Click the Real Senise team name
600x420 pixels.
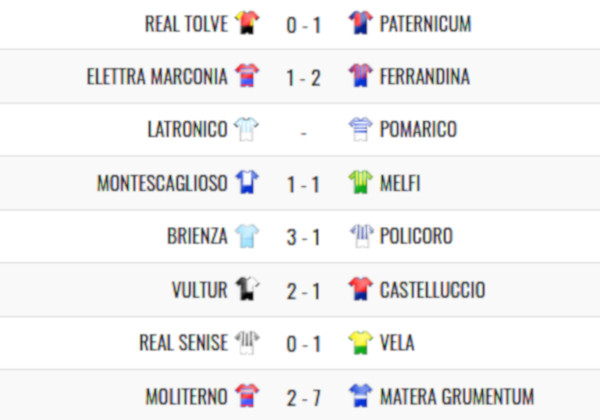(184, 343)
